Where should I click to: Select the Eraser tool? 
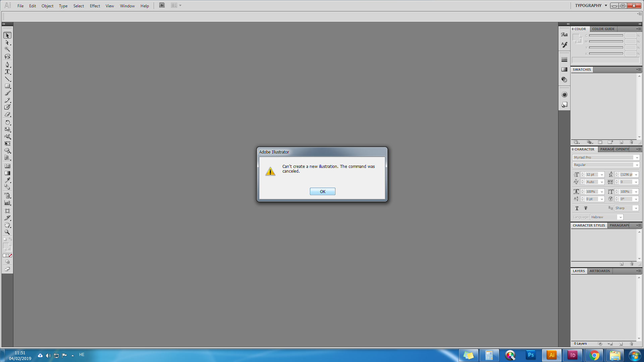(7, 114)
